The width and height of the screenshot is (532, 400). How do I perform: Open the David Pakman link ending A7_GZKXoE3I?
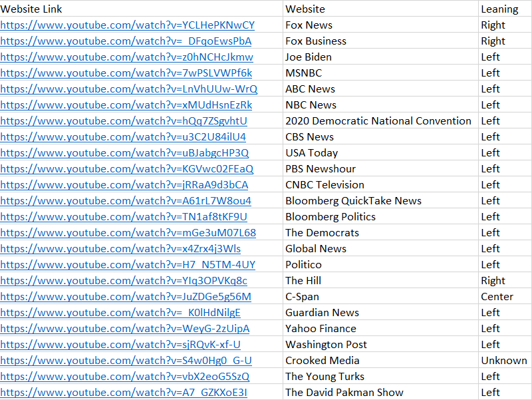tap(124, 392)
